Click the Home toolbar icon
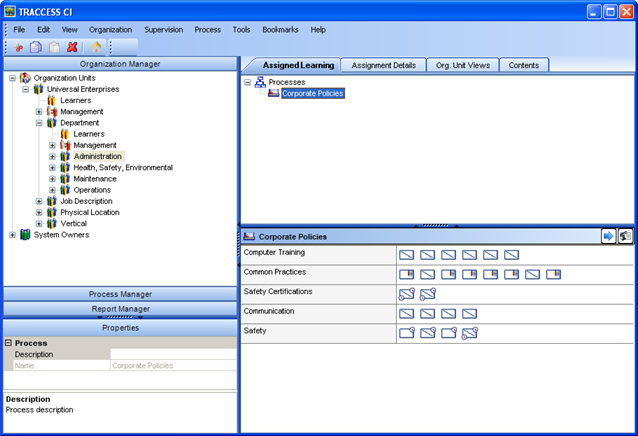 [x=96, y=47]
